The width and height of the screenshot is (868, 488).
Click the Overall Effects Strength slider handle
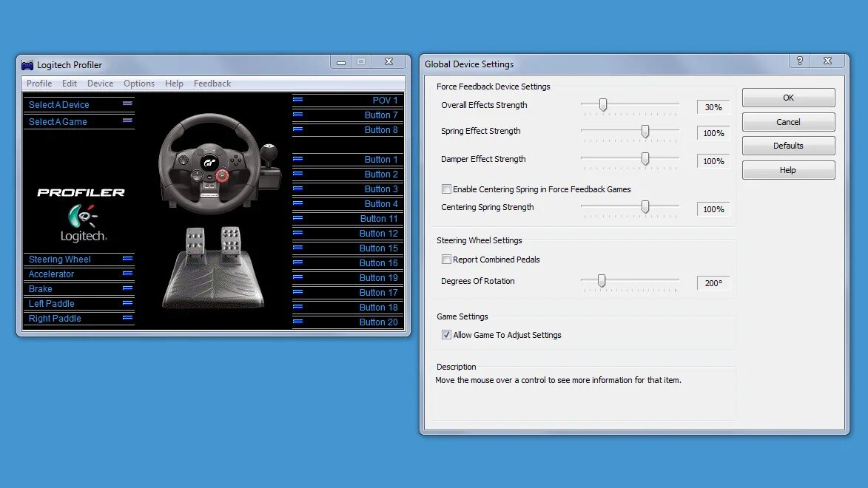pyautogui.click(x=603, y=104)
